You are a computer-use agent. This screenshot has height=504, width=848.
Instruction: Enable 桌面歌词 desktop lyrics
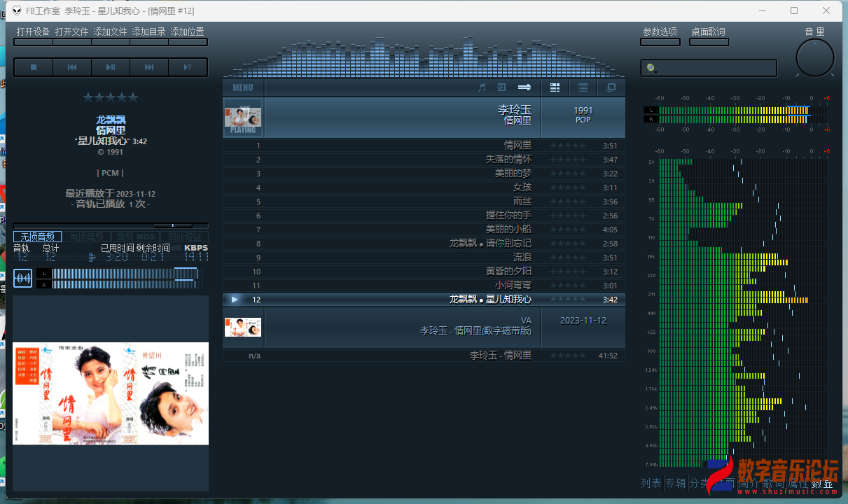coord(708,32)
